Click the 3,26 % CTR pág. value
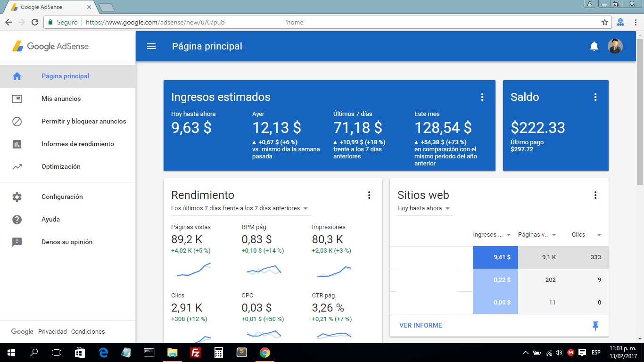The width and height of the screenshot is (644, 362). click(x=328, y=308)
